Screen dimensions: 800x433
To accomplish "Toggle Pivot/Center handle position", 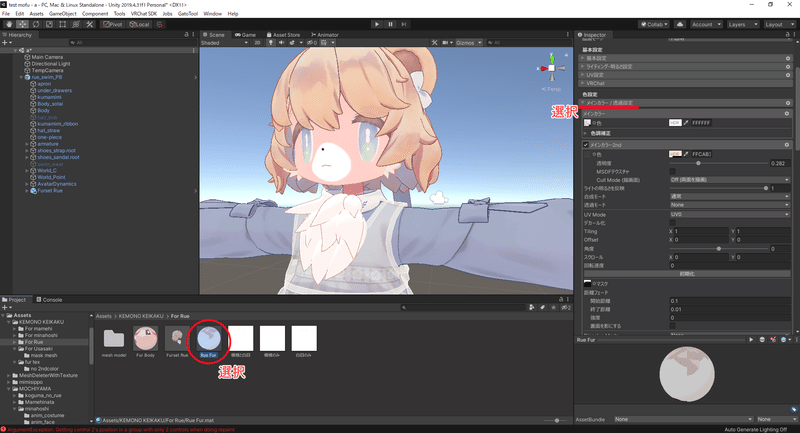I will [113, 24].
